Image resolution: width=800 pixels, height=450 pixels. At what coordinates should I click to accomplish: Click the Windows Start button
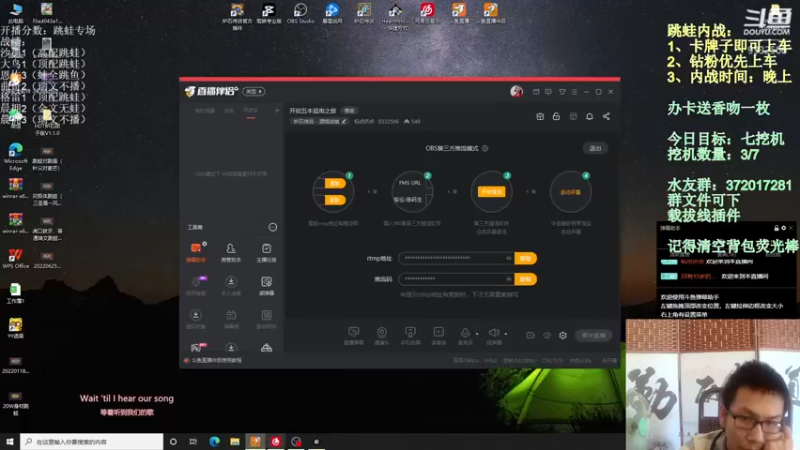pos(9,441)
